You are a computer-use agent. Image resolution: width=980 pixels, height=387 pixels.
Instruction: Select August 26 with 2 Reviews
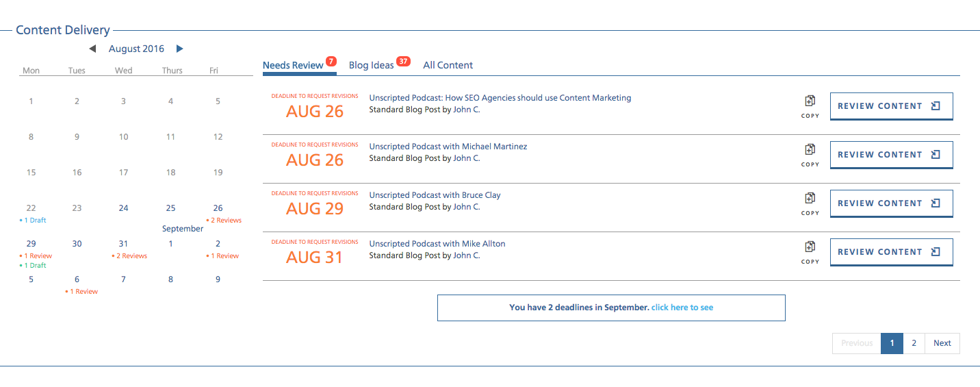(218, 213)
